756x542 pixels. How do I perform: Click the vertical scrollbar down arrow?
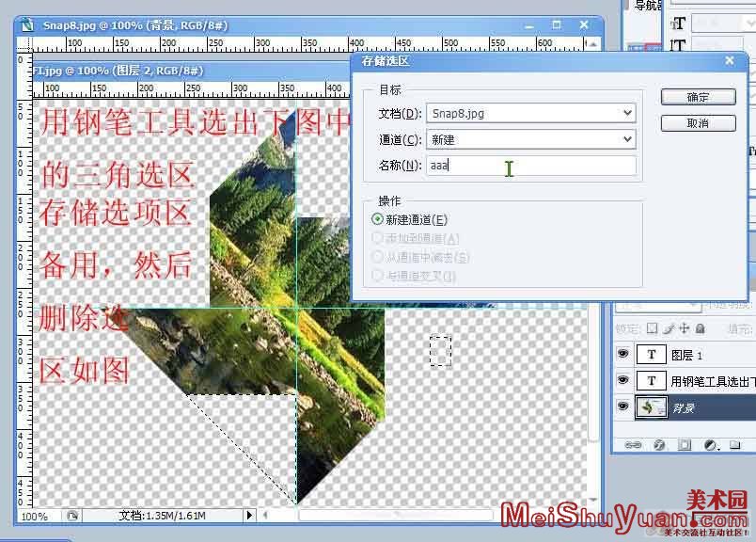[x=593, y=500]
